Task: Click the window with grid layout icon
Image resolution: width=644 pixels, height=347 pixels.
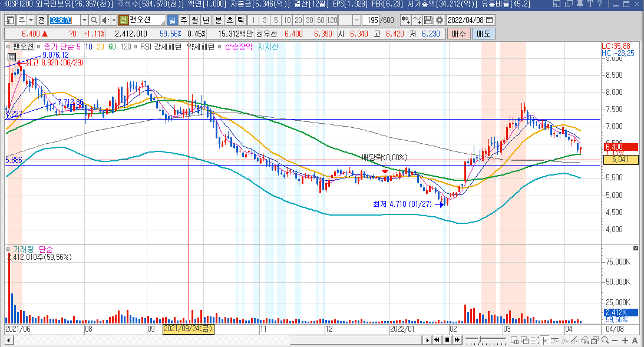Action: pyautogui.click(x=514, y=341)
